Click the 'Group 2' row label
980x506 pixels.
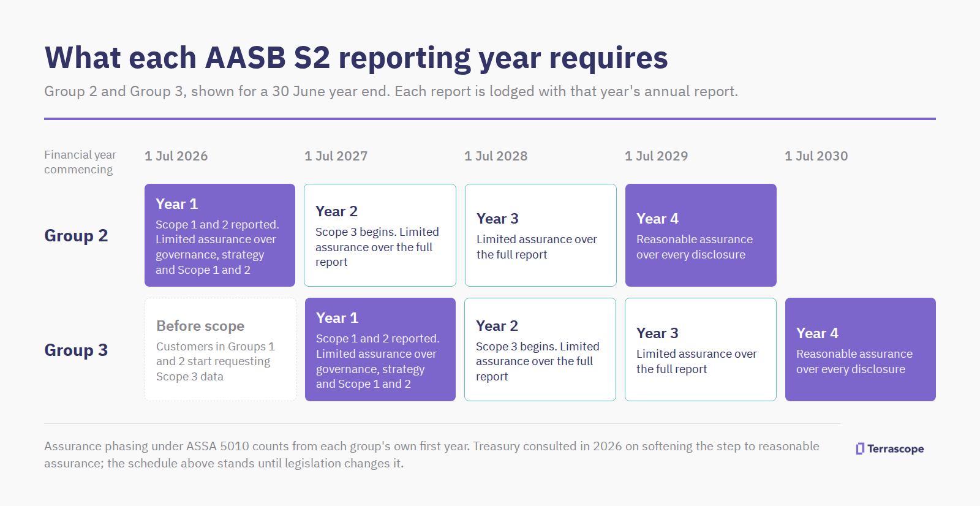click(76, 236)
